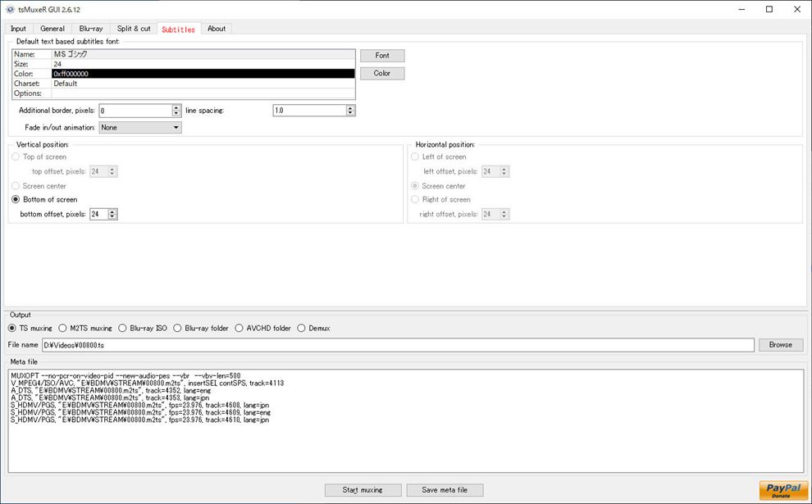The height and width of the screenshot is (504, 812).
Task: Select Blu-ray ISO output option
Action: [123, 328]
